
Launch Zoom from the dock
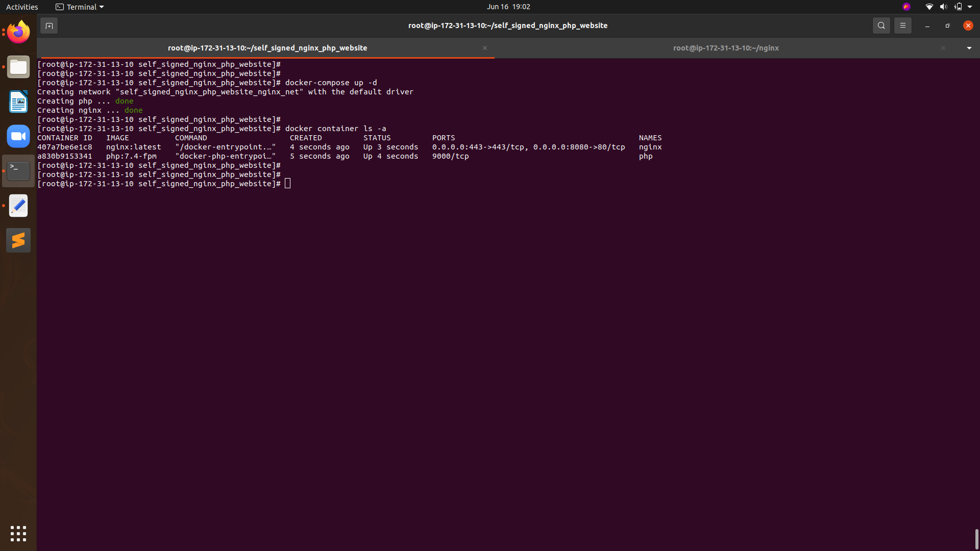(x=18, y=136)
